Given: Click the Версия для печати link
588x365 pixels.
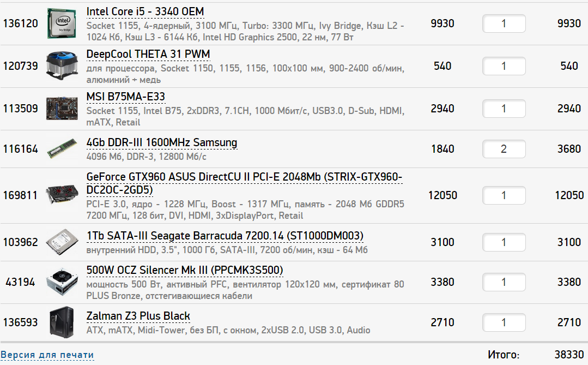Looking at the screenshot, I should 47,355.
